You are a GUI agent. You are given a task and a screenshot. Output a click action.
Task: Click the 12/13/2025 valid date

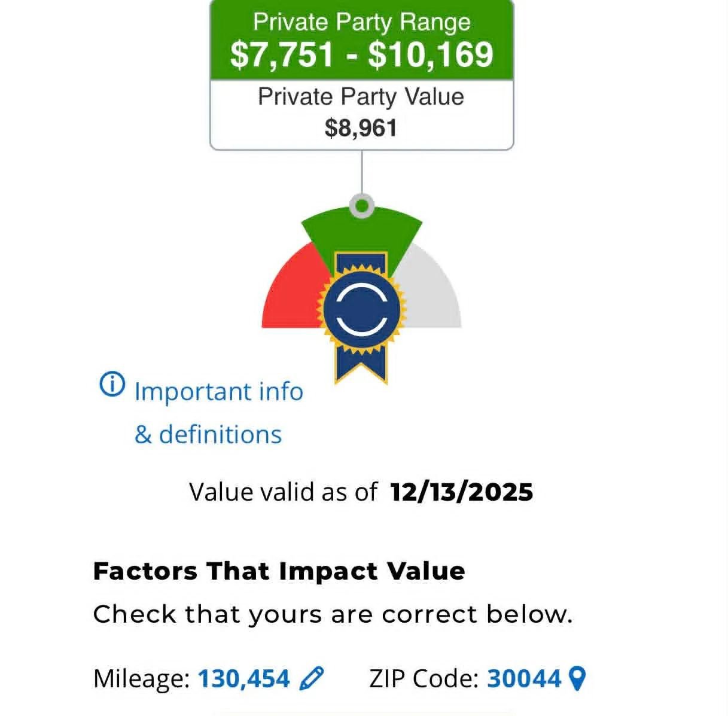(461, 492)
